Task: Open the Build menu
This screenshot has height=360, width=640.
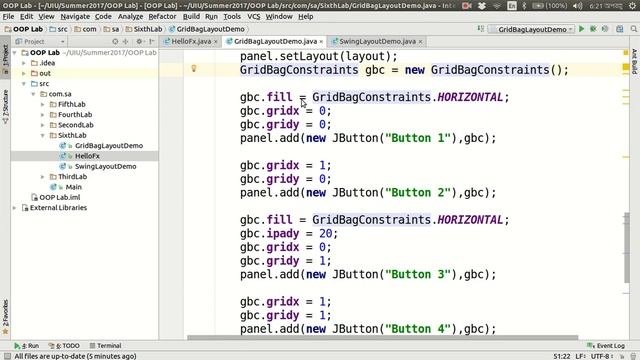Action: tap(191, 17)
